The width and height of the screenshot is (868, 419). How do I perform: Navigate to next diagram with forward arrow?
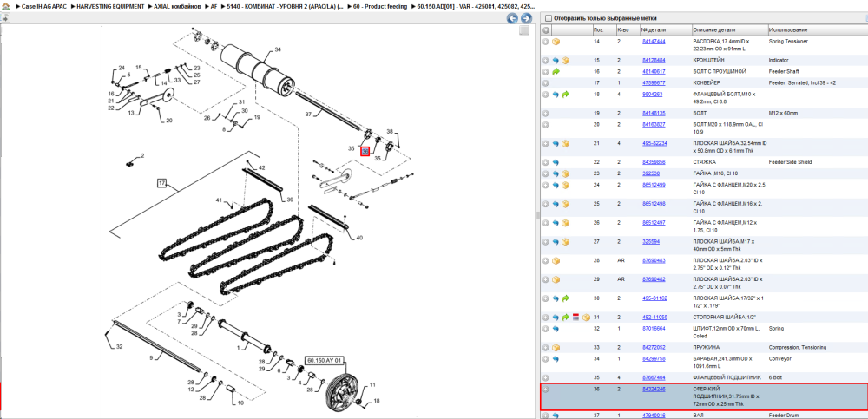pos(526,18)
